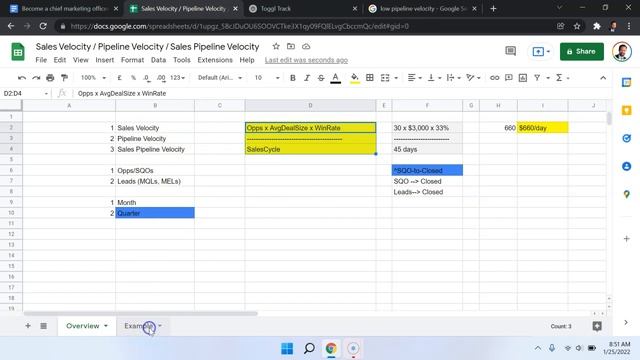Open the Overview tab dropdown arrow
Screen dimensions: 640x360
(x=106, y=326)
